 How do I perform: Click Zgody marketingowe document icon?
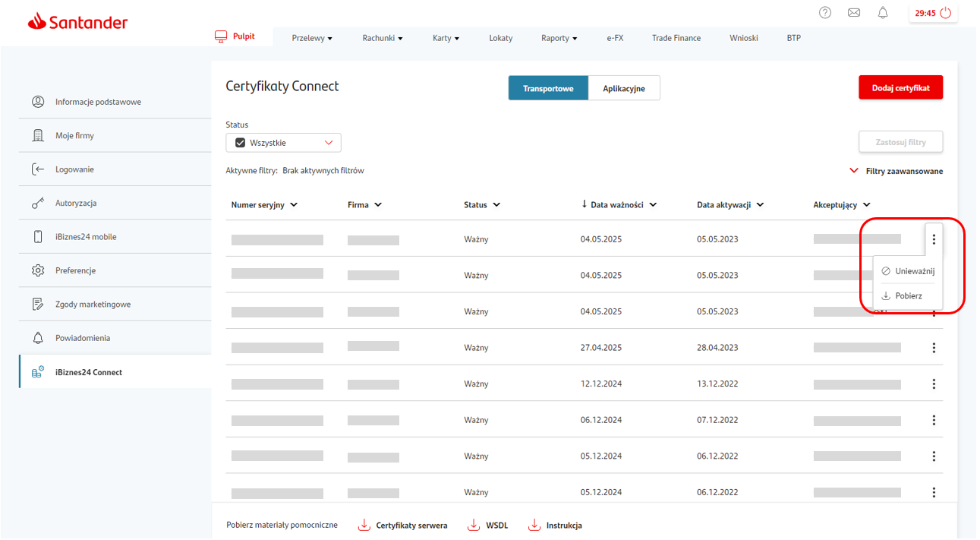point(38,304)
